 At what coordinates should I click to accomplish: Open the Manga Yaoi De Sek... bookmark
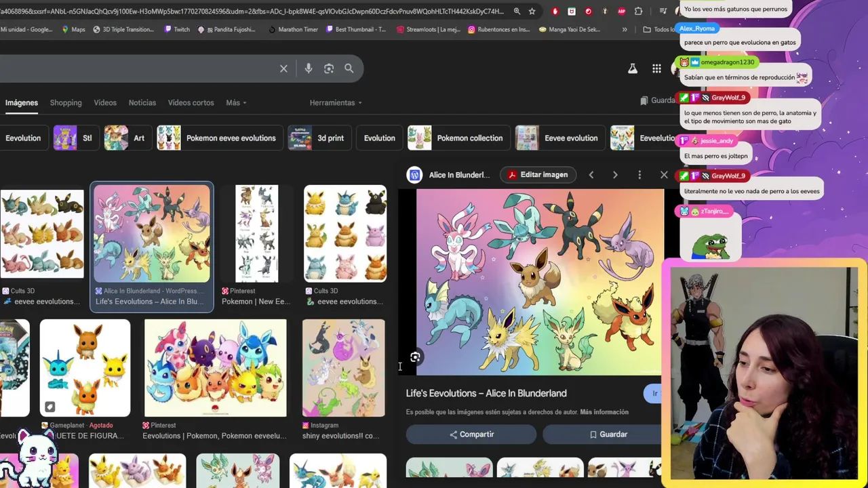pos(569,30)
